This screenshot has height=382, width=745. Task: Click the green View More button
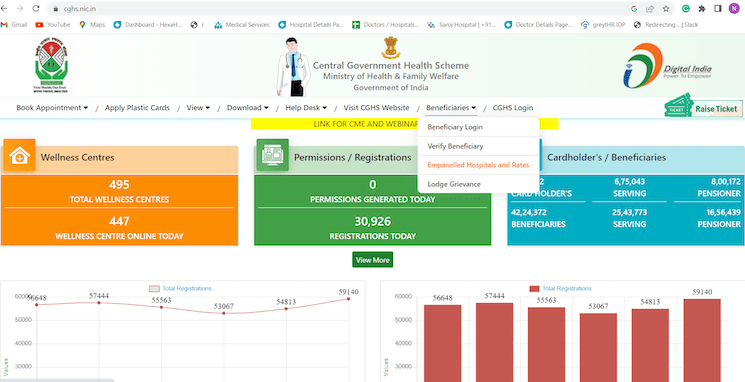372,260
